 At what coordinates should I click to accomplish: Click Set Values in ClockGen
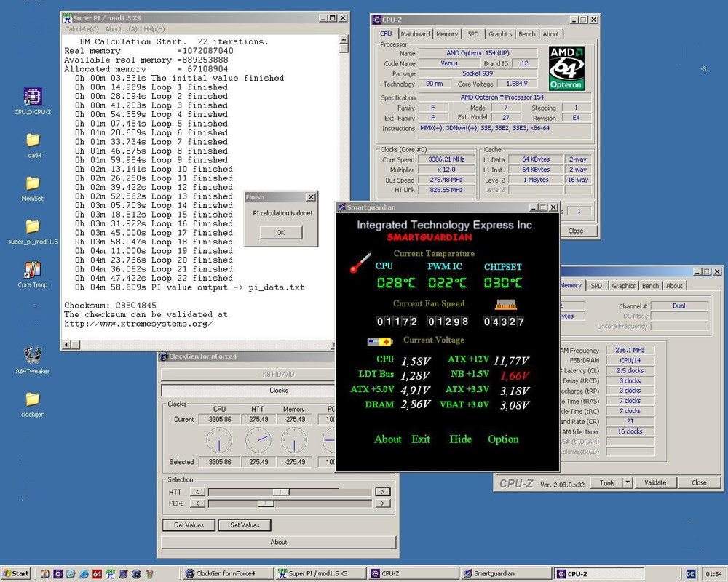[x=245, y=525]
